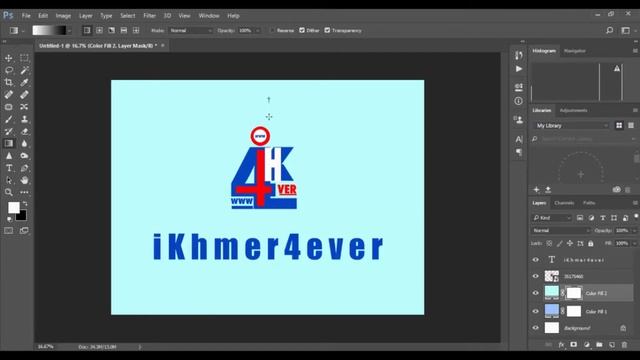Switch to the Channels tab
The height and width of the screenshot is (360, 640).
click(564, 203)
